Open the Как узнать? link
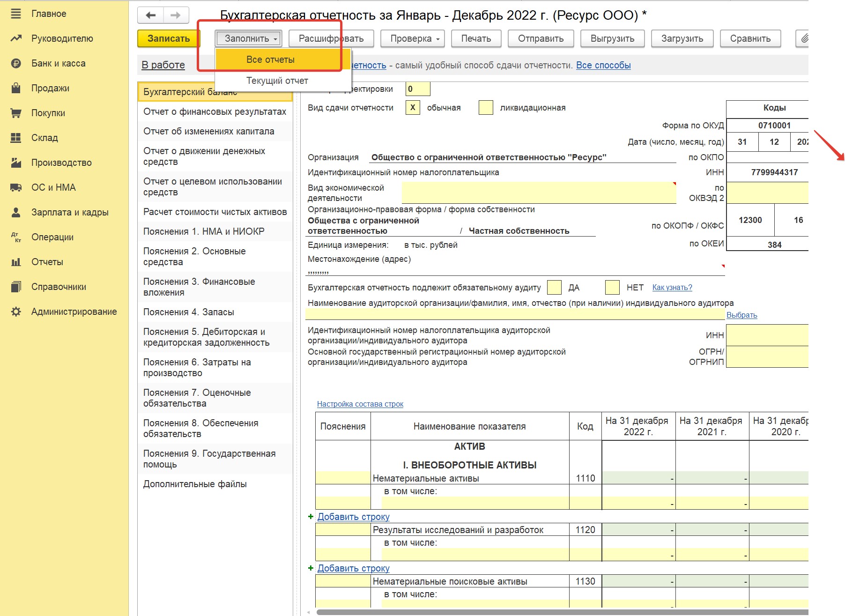The width and height of the screenshot is (845, 616). point(672,287)
